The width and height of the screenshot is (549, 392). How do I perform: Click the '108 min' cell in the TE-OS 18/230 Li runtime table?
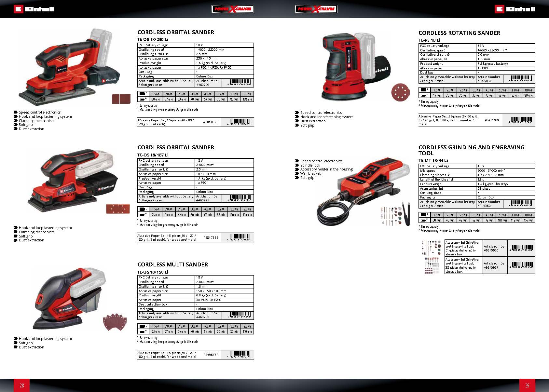click(x=247, y=99)
